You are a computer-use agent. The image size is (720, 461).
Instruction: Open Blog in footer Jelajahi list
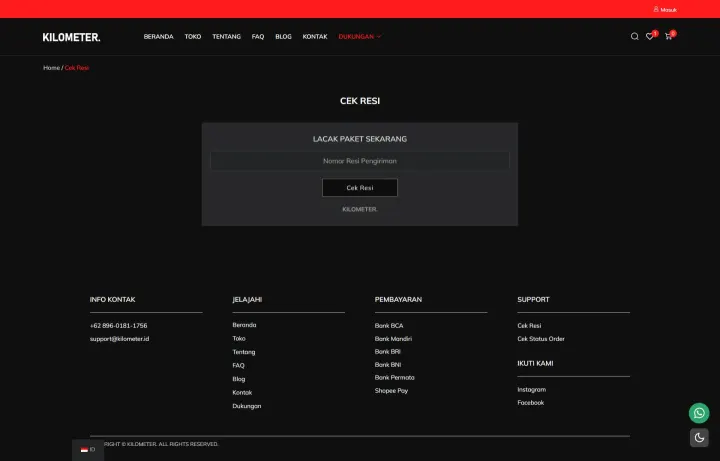pos(239,379)
